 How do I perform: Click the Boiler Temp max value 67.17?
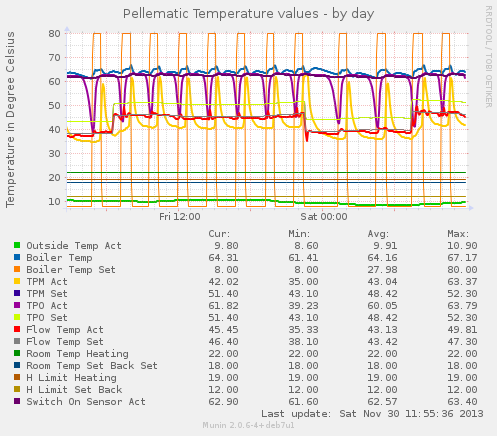coord(462,258)
